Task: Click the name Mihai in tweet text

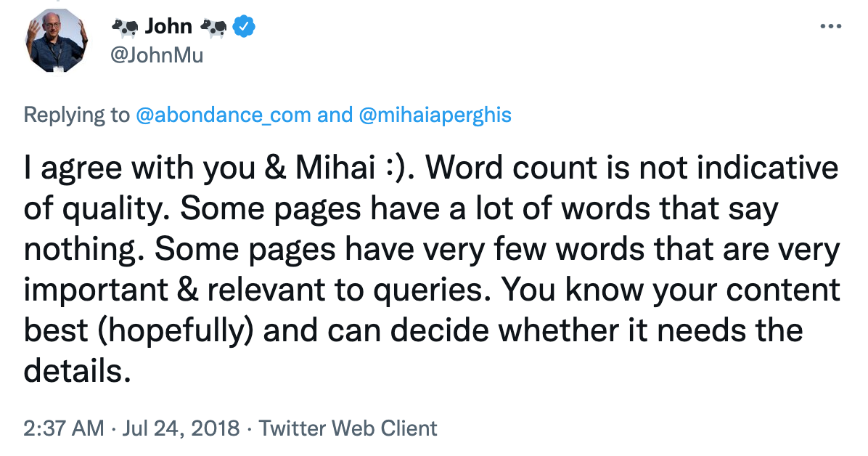Action: (335, 168)
